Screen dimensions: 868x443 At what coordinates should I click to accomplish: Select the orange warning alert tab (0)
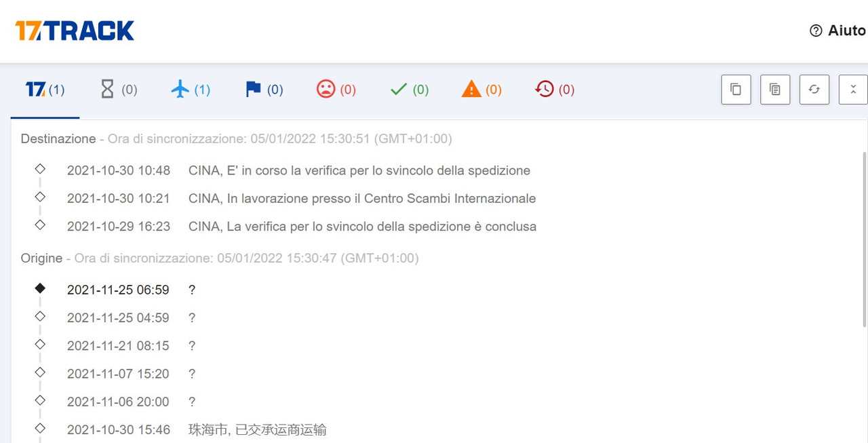click(481, 90)
